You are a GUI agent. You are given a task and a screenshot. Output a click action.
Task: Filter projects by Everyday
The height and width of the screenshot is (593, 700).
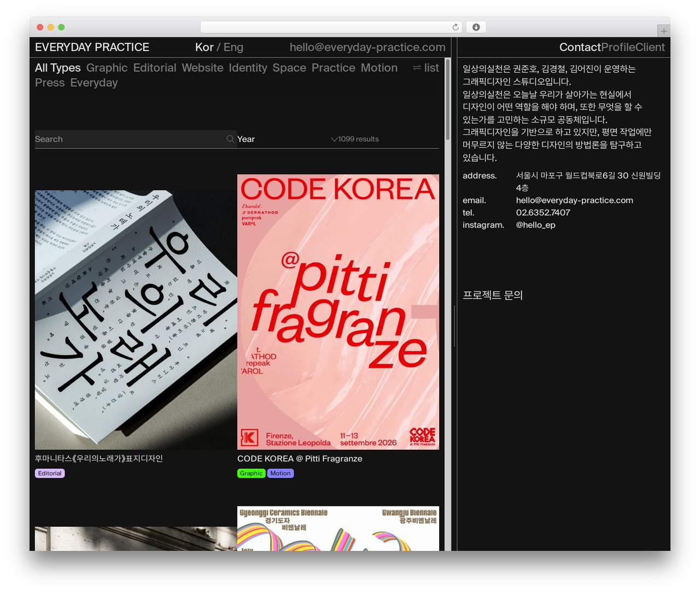[94, 83]
